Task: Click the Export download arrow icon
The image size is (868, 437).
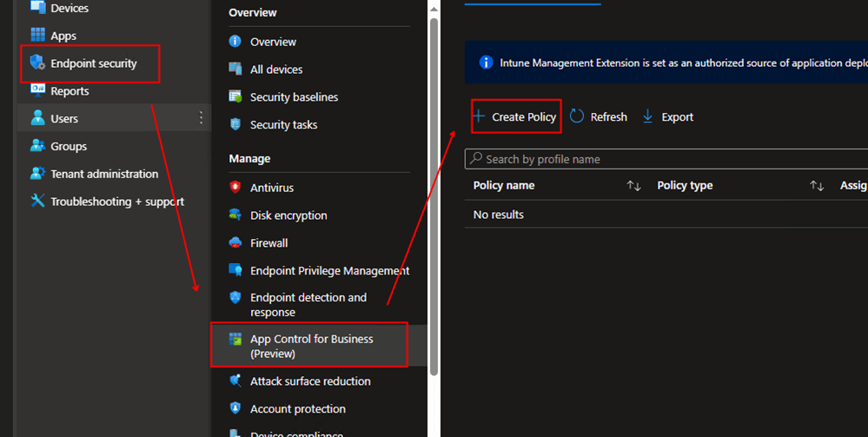Action: click(x=647, y=116)
